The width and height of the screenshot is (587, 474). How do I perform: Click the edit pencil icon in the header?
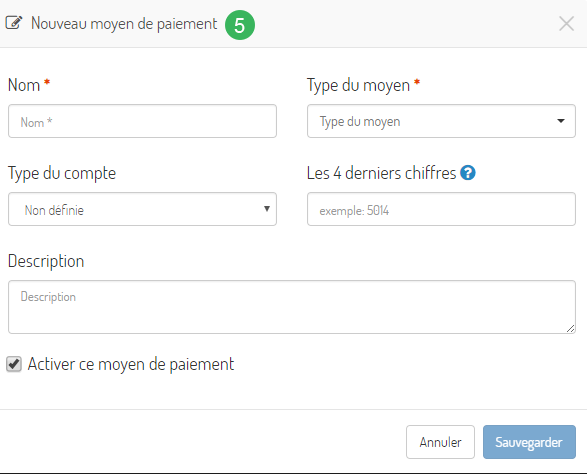14,22
